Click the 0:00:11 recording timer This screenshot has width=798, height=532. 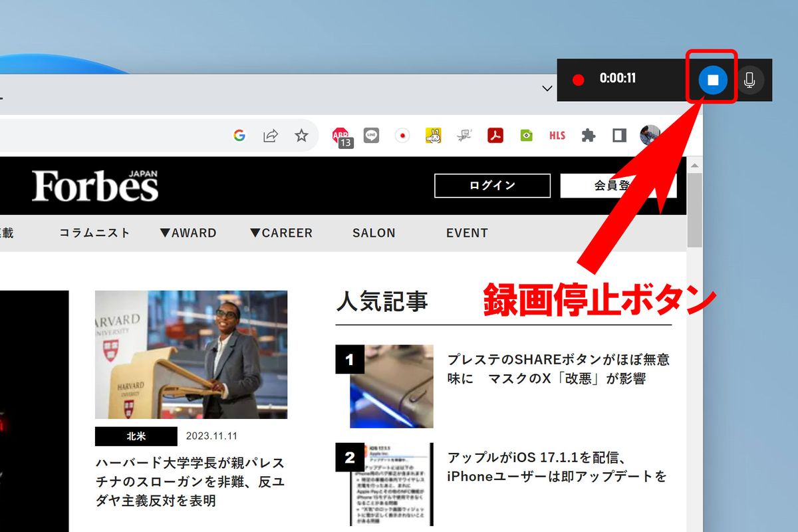(618, 78)
